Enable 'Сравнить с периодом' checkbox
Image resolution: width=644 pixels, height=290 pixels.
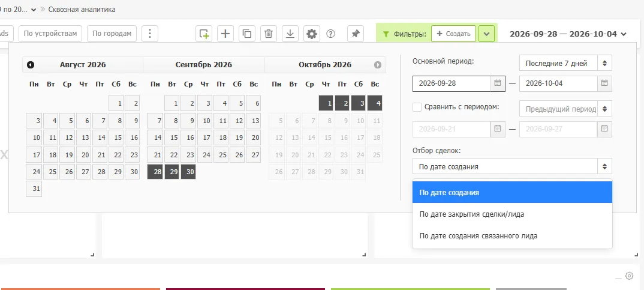coord(417,107)
